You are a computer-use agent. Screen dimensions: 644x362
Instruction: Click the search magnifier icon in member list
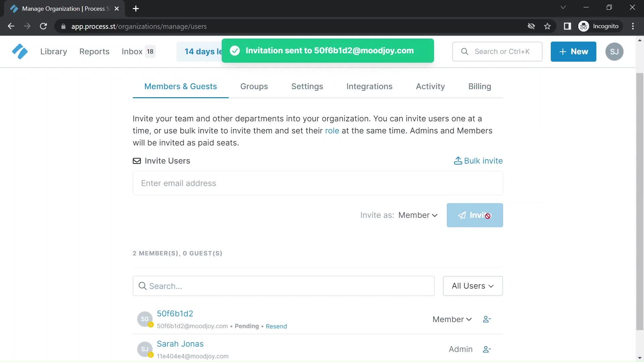tap(143, 286)
